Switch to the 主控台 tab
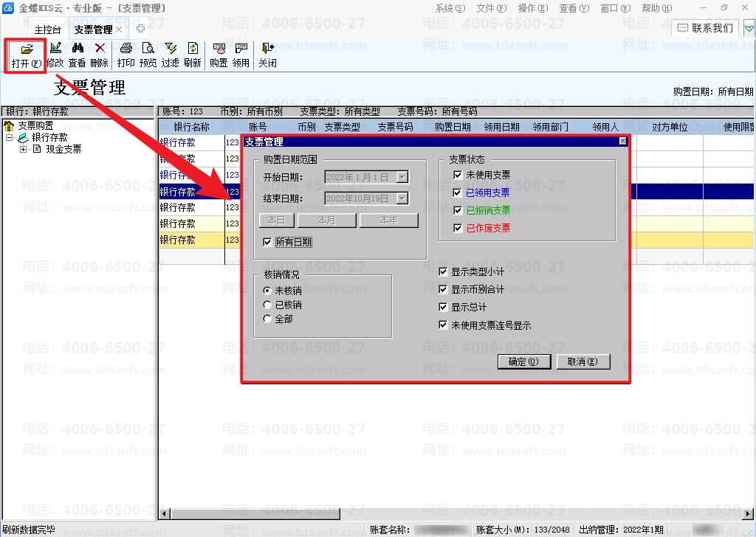The image size is (756, 537). (48, 30)
